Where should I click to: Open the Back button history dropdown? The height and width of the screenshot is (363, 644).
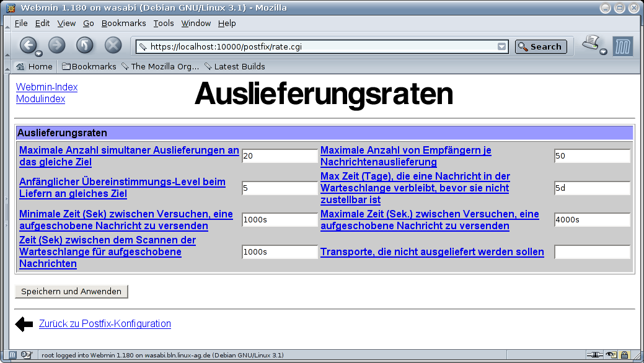[38, 54]
